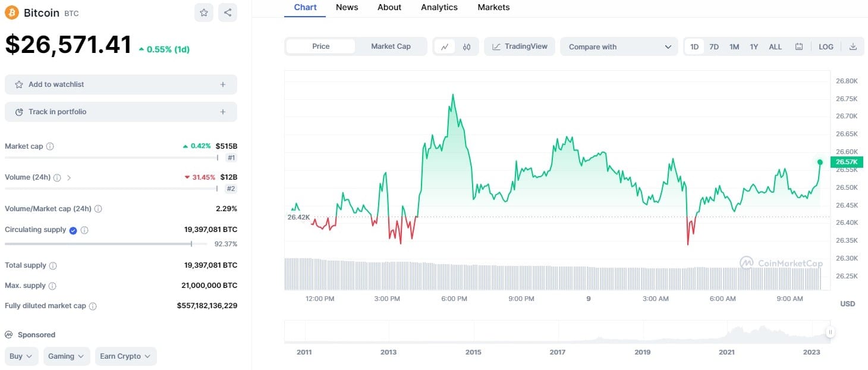
Task: Select the line chart icon
Action: click(445, 46)
